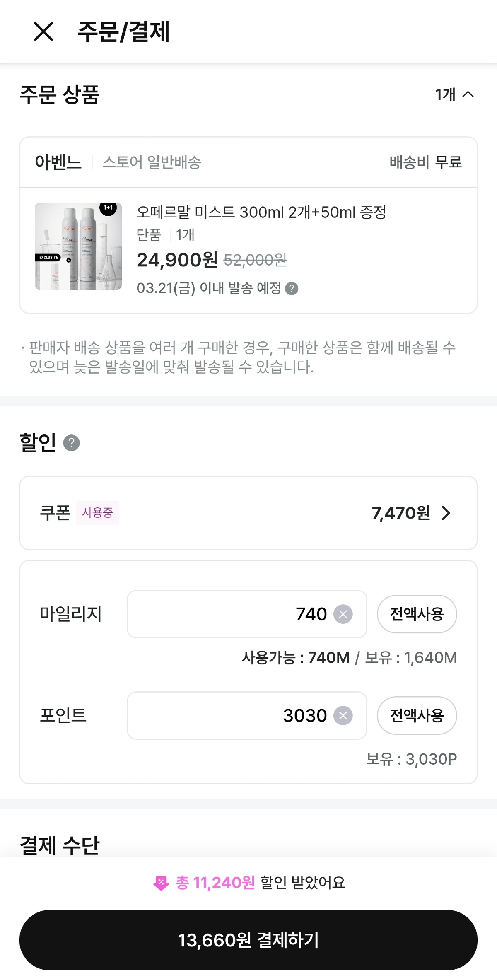Screen dimensions: 497x980
Task: Open the help icon beside 할인 heading
Action: (71, 443)
